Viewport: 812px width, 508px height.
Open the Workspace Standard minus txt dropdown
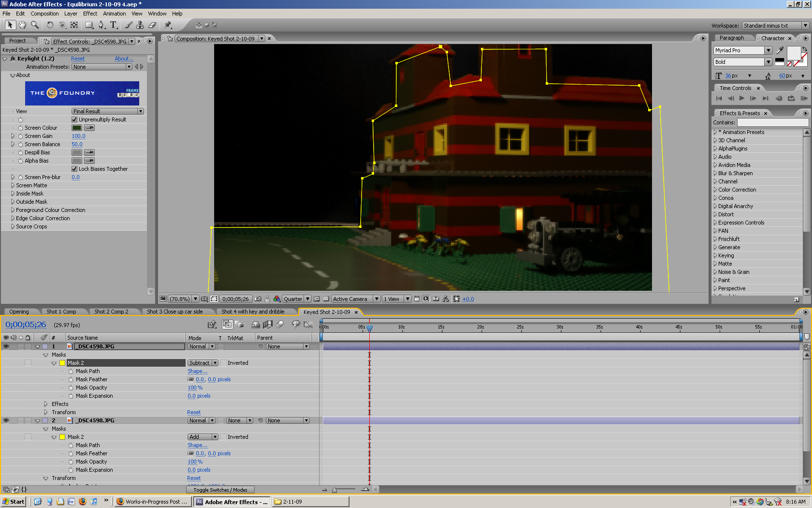point(776,26)
